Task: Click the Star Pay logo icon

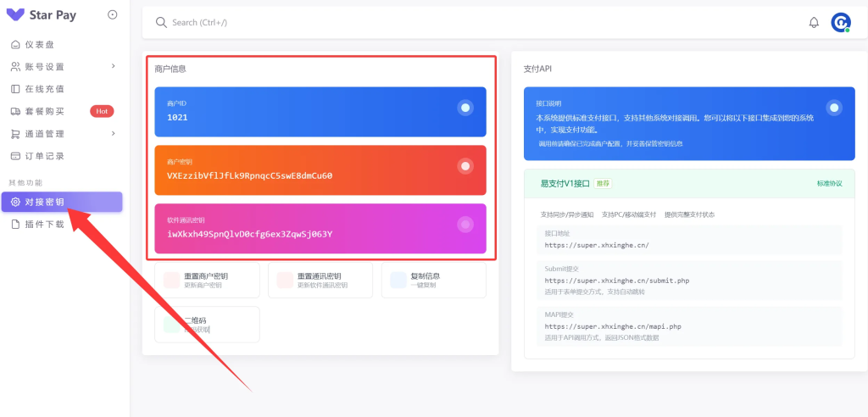Action: point(15,15)
